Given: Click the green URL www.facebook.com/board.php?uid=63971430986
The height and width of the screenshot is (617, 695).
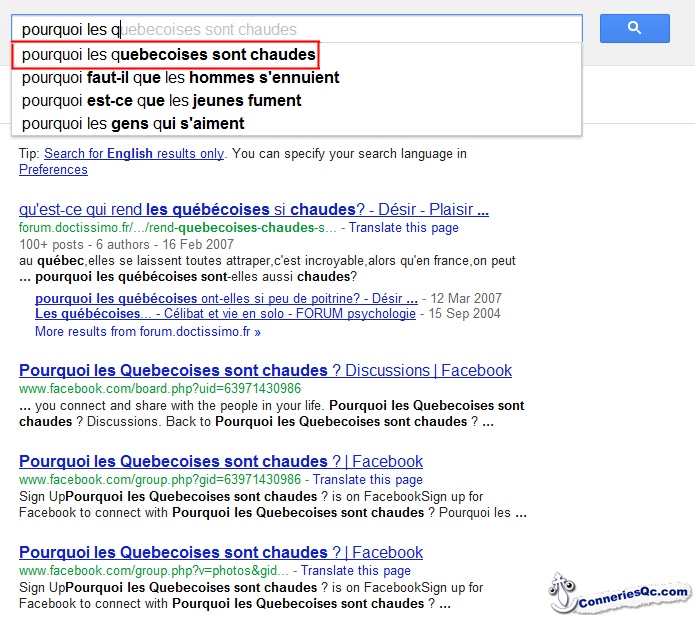Looking at the screenshot, I should coord(160,389).
